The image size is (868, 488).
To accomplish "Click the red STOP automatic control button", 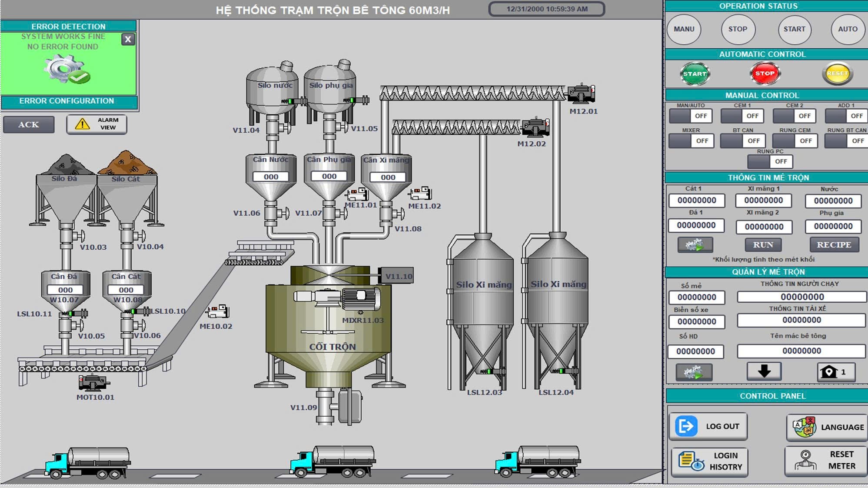I will (x=765, y=73).
